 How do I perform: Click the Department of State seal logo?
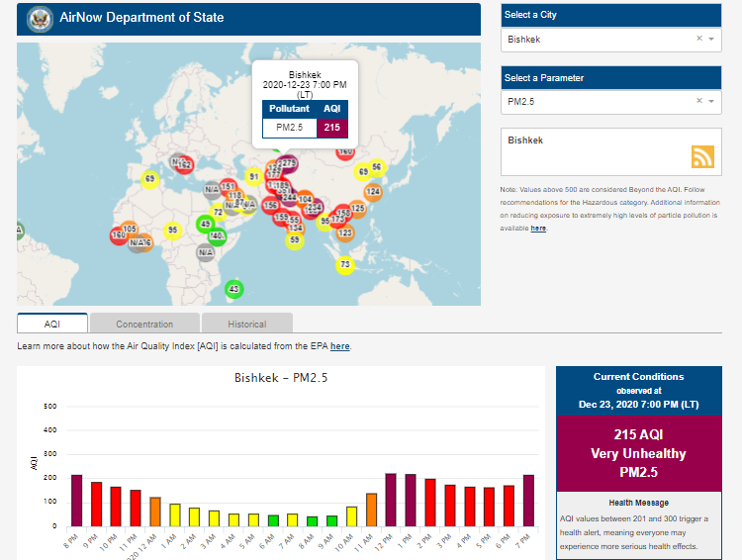tap(41, 18)
